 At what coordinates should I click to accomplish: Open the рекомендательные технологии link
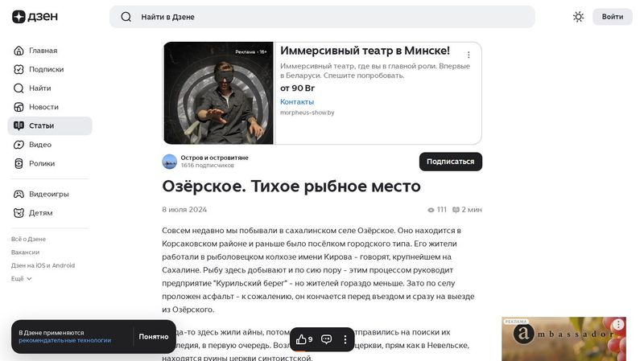tap(65, 340)
